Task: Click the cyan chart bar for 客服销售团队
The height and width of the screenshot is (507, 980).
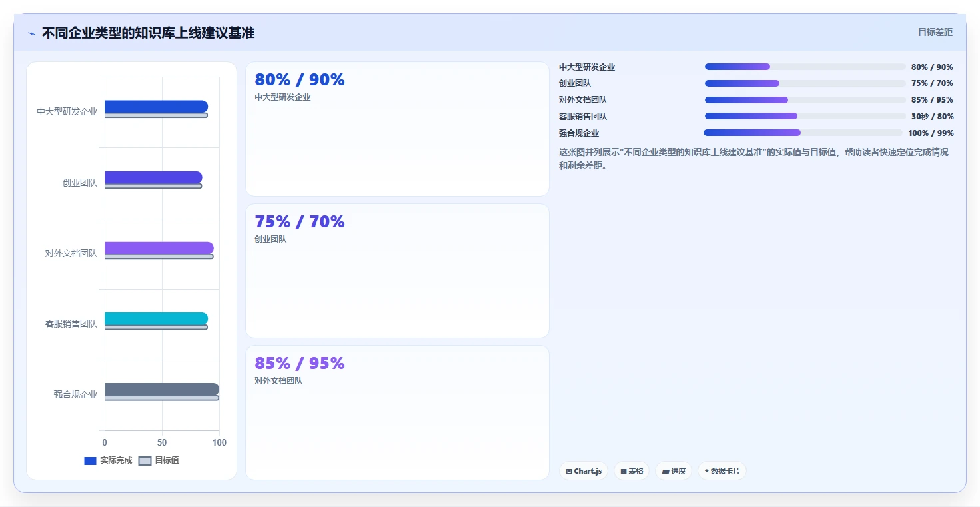Action: click(x=156, y=318)
